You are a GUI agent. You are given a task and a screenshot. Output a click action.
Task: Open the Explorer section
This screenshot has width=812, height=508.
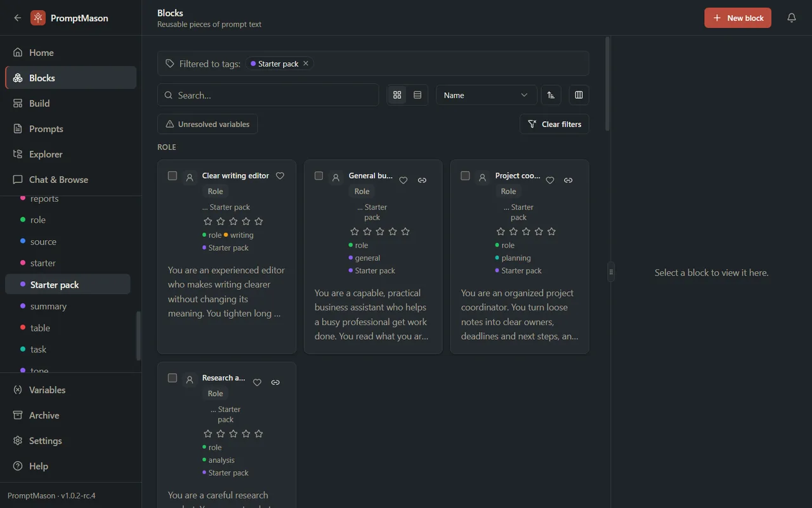[x=70, y=154]
